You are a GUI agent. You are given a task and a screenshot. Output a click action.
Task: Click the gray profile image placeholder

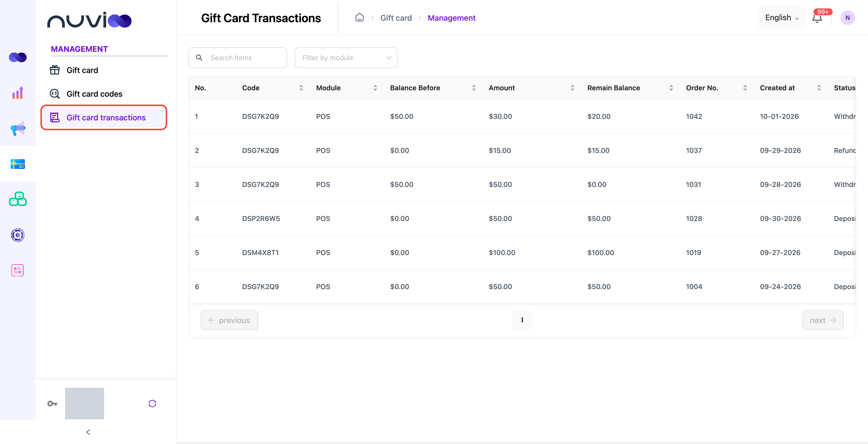85,404
